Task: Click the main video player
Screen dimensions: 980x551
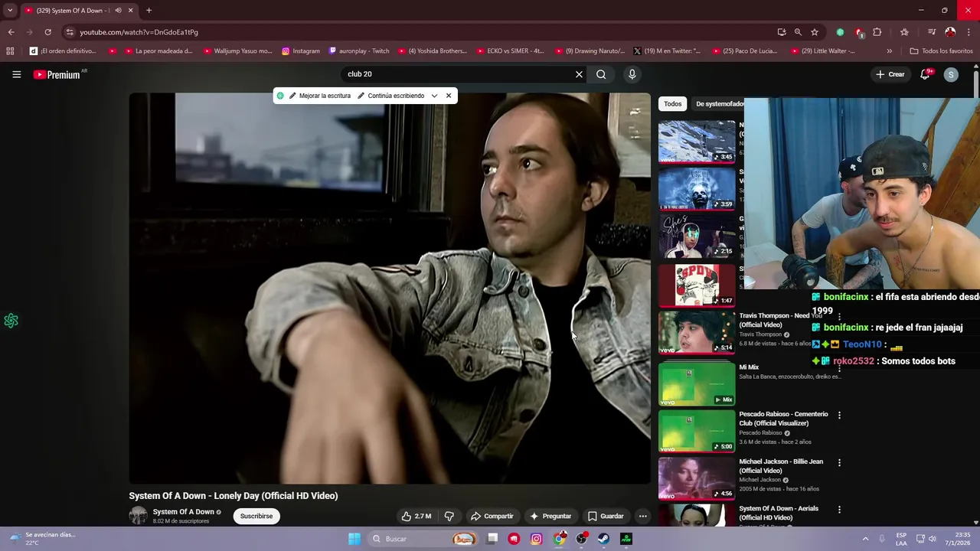Action: click(x=390, y=289)
